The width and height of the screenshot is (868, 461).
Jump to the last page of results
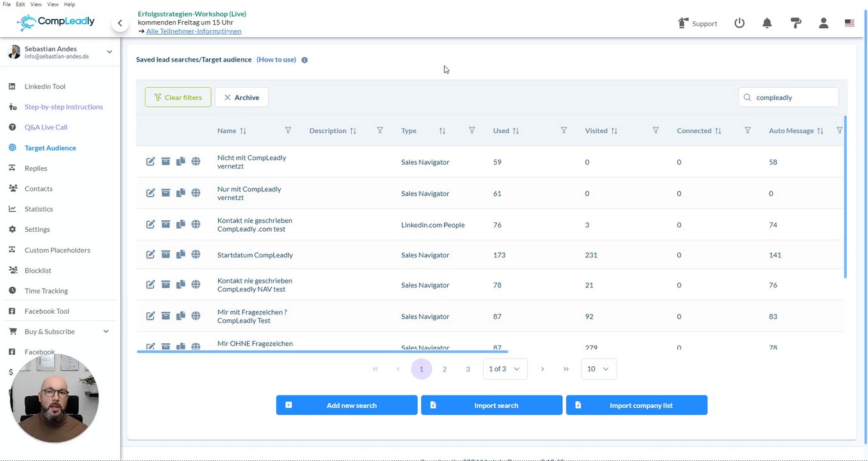(566, 369)
